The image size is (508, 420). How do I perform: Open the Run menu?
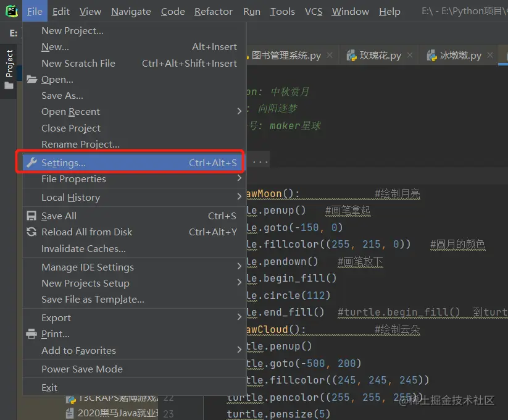click(x=252, y=11)
